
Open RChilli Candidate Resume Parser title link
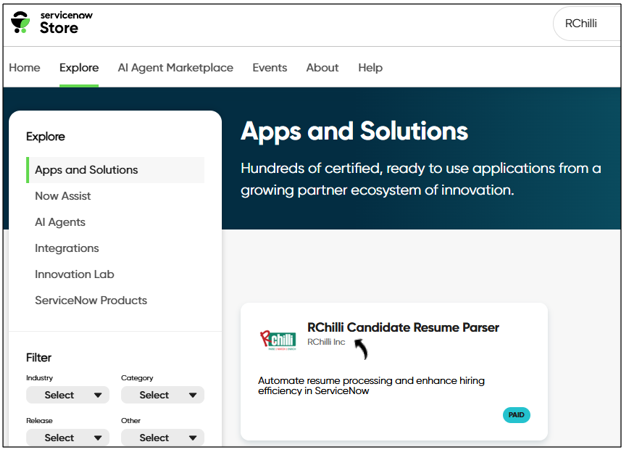click(403, 327)
